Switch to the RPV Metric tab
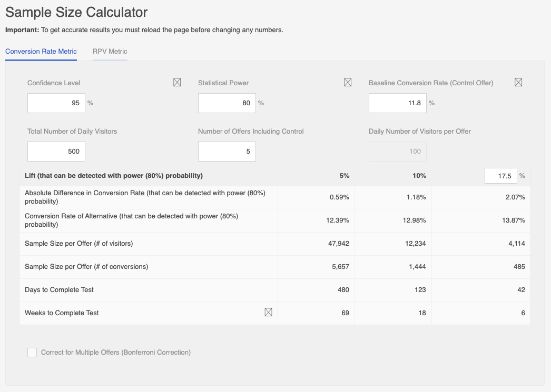Screen dimensions: 551x392 pyautogui.click(x=110, y=52)
